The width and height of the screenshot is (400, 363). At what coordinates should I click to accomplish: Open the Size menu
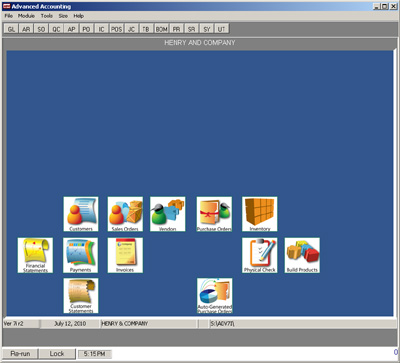[x=63, y=16]
